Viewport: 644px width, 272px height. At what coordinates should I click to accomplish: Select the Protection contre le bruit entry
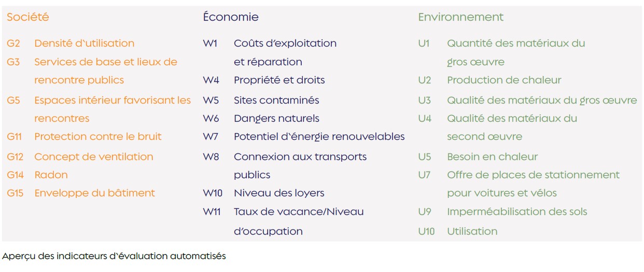pos(98,137)
